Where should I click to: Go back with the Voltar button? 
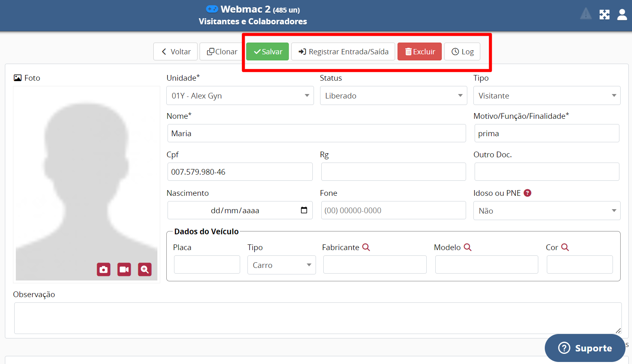tap(175, 51)
